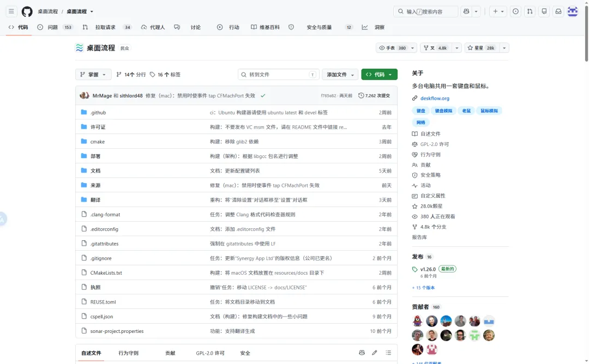Expand the Copilot dropdown arrow in header
The image size is (589, 364).
click(476, 11)
